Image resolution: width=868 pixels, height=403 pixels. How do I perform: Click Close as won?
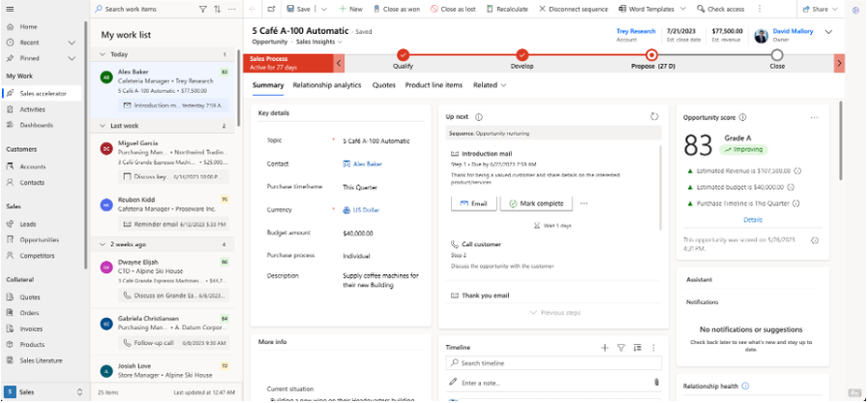(397, 9)
